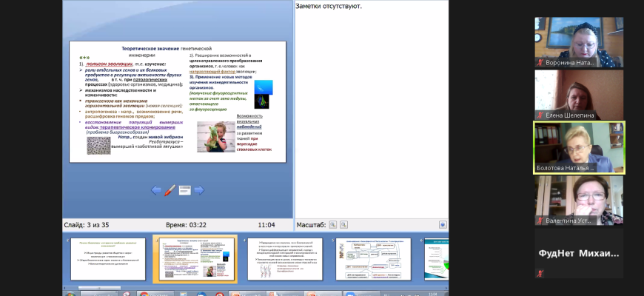The image size is (644, 296).
Task: Click muted mic icon on ФудНет tile
Action: pos(540,273)
